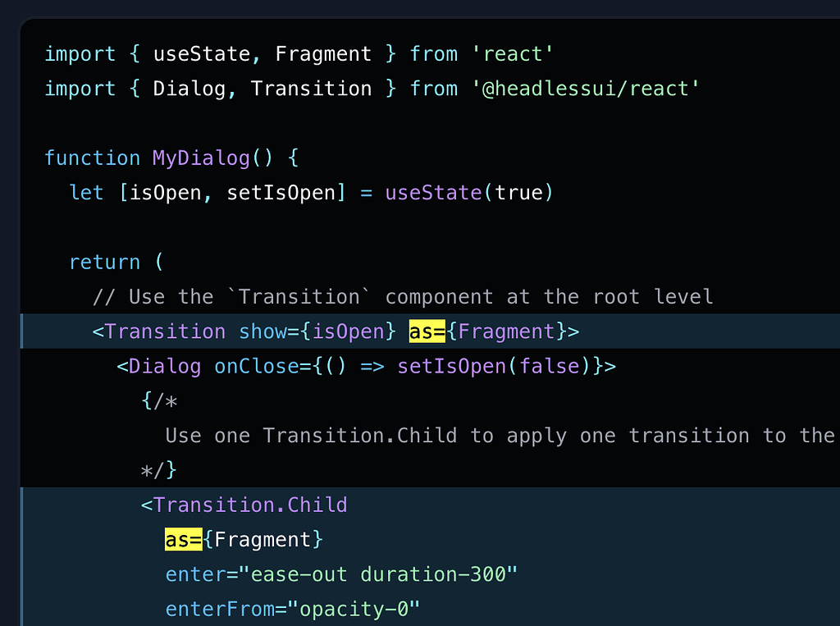Viewport: 840px width, 626px height.
Task: Click the setIsOpen variable in the let statement
Action: coord(281,193)
